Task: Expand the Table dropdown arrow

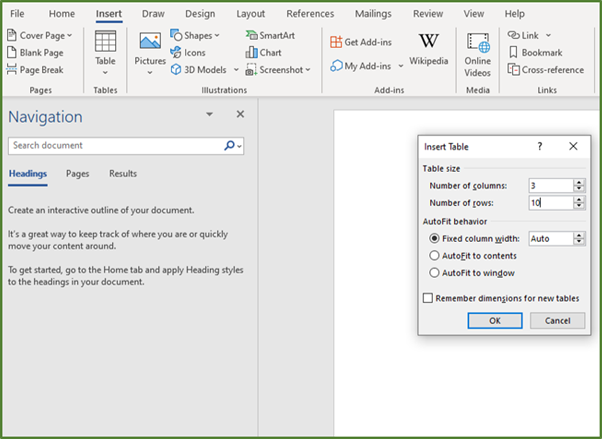Action: 105,73
